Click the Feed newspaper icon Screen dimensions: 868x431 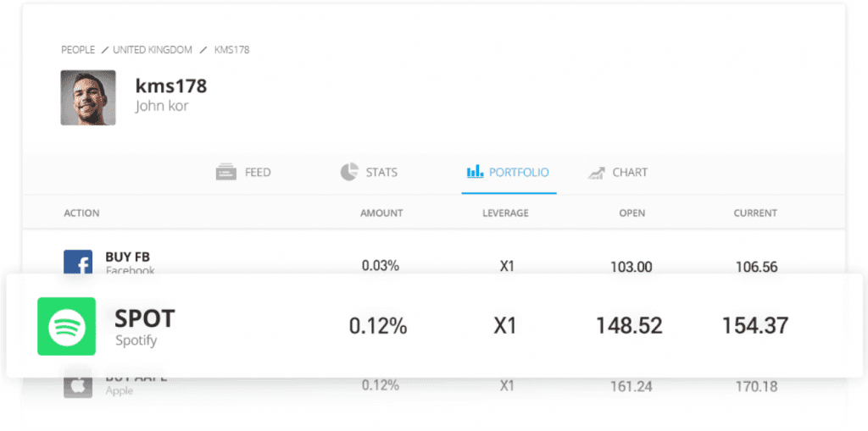pyautogui.click(x=226, y=172)
